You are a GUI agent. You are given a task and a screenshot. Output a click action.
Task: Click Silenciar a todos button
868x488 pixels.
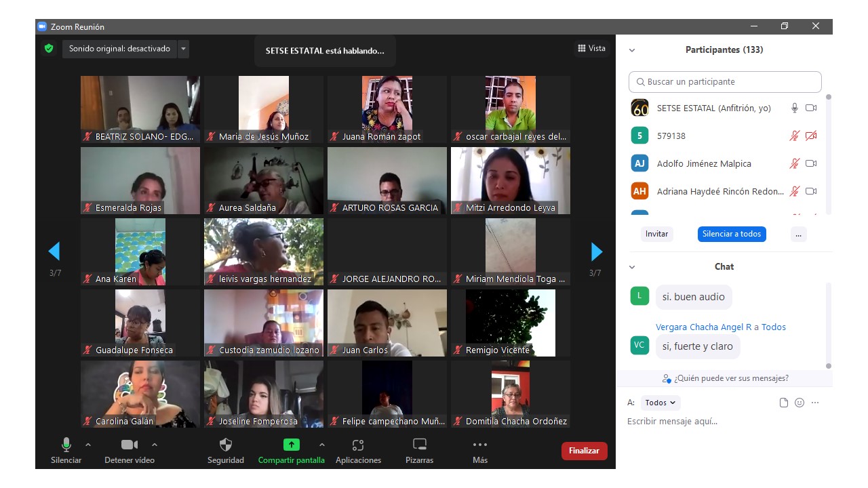point(732,234)
